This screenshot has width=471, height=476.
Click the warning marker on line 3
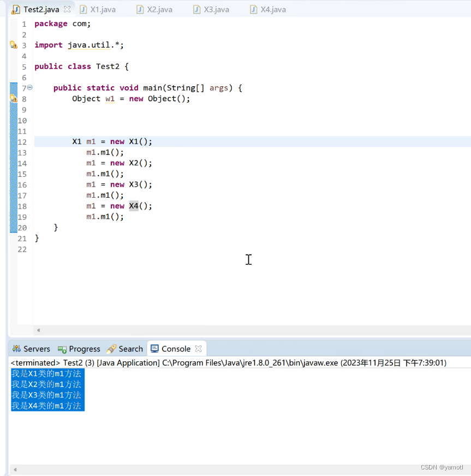click(x=14, y=45)
